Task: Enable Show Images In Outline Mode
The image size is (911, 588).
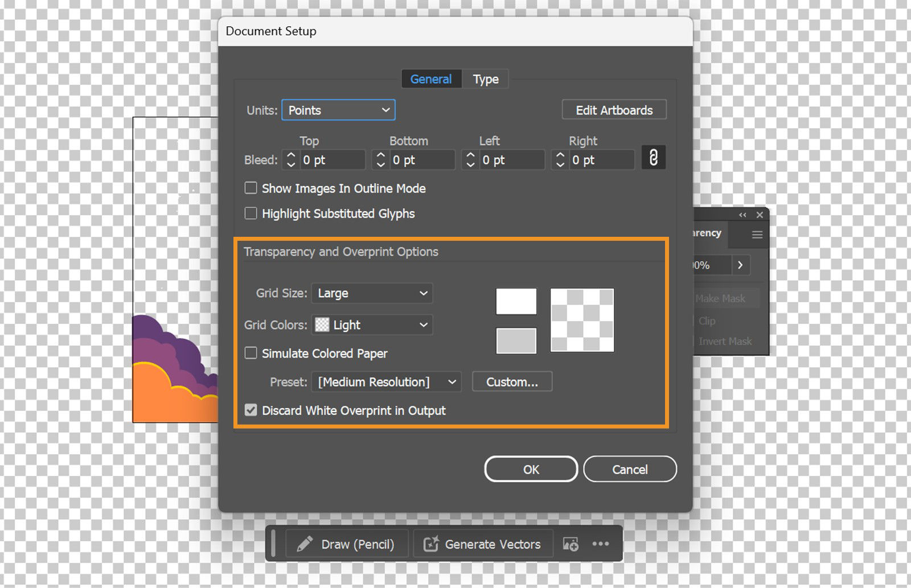Action: tap(251, 188)
